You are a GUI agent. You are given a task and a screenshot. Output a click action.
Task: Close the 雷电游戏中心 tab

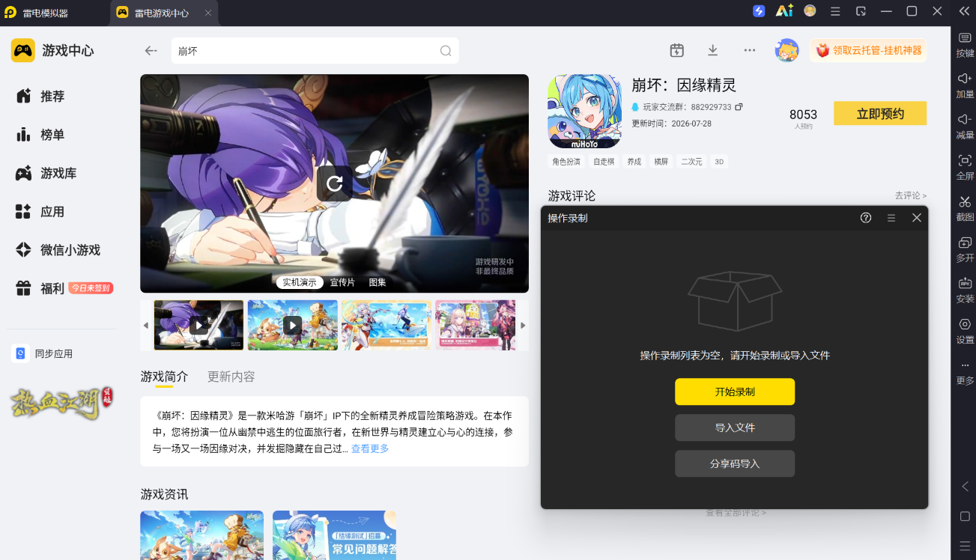click(208, 13)
